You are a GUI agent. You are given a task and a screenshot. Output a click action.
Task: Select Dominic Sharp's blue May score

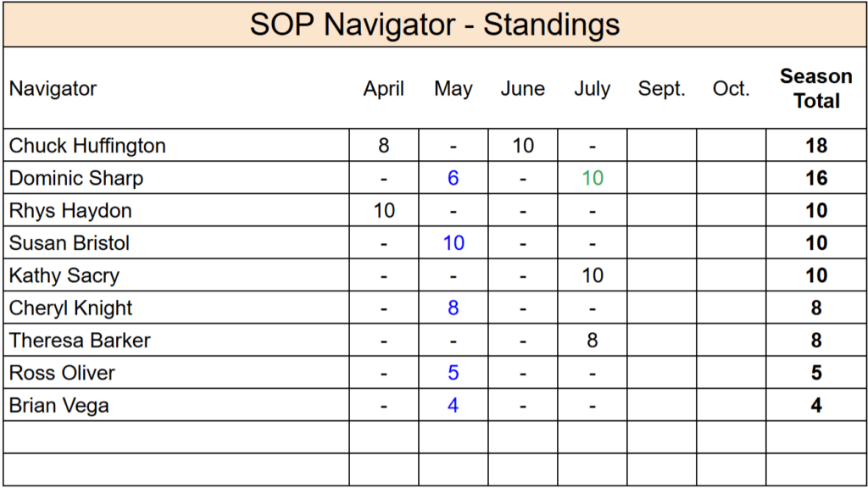(x=453, y=178)
